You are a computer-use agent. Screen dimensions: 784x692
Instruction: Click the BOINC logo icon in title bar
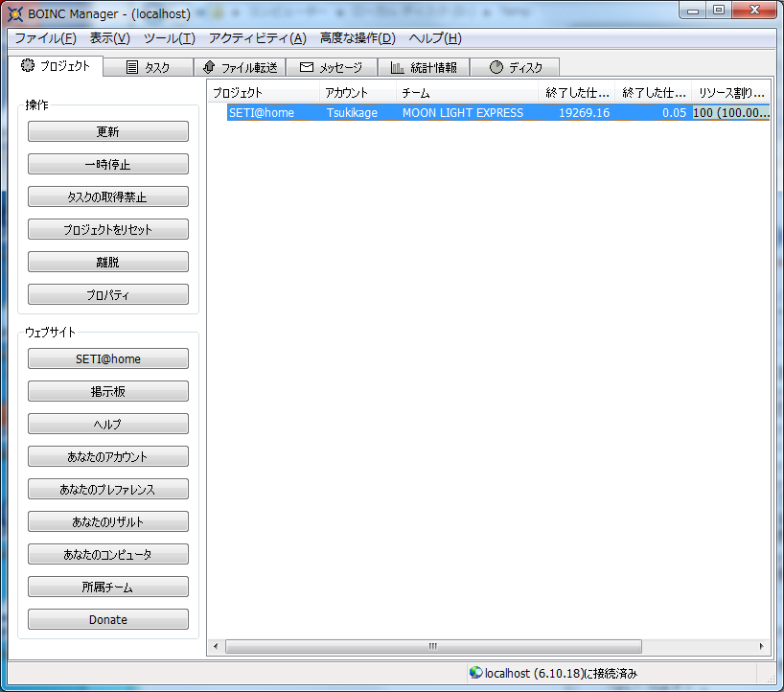pyautogui.click(x=15, y=14)
